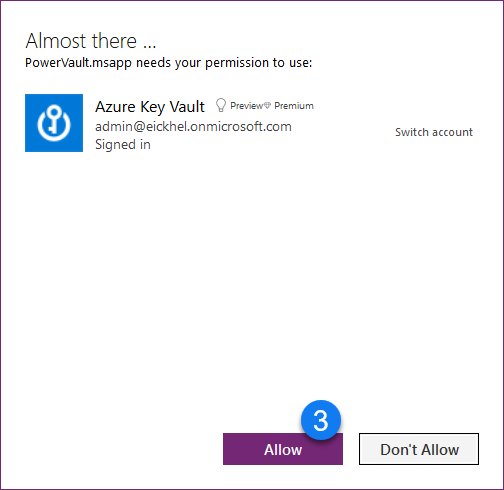Click the white key symbol in blue tile
504x490 pixels.
[54, 123]
